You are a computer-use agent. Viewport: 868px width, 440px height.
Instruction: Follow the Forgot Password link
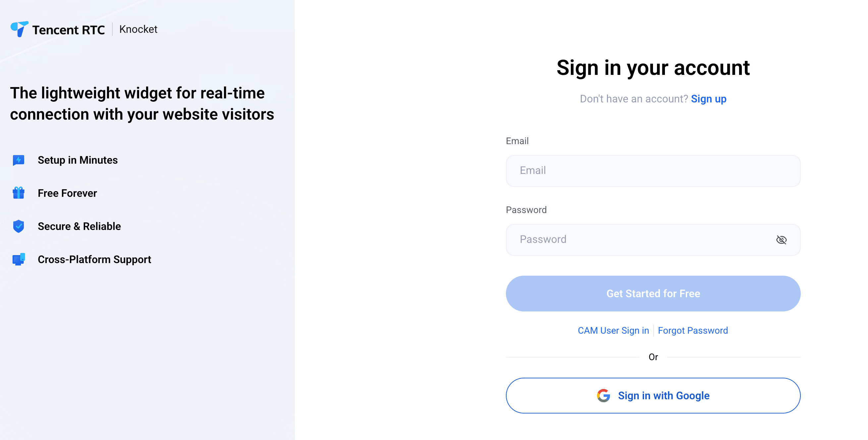[x=692, y=331]
